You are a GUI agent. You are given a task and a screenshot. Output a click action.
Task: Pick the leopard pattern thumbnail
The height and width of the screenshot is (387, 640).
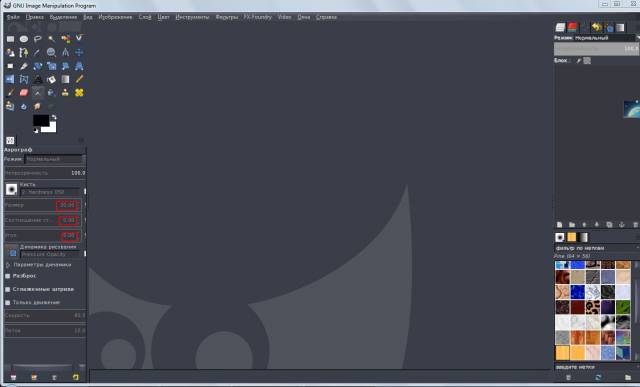[x=593, y=307]
